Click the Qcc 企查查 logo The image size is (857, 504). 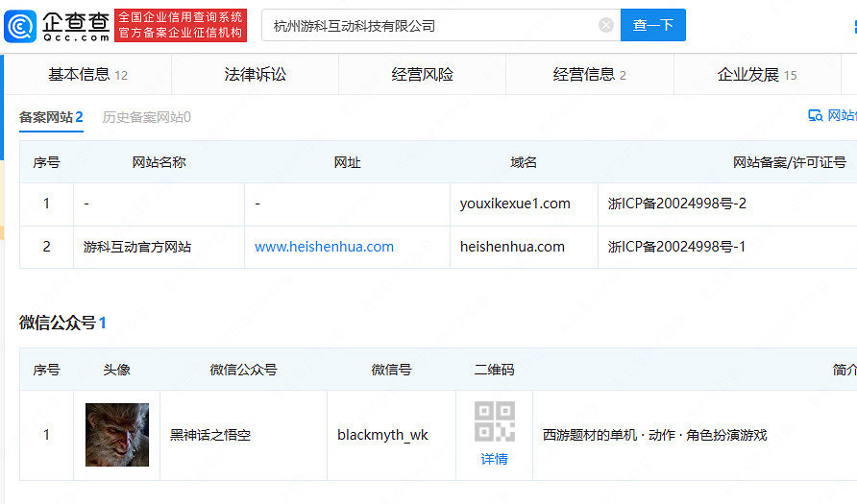tap(58, 25)
